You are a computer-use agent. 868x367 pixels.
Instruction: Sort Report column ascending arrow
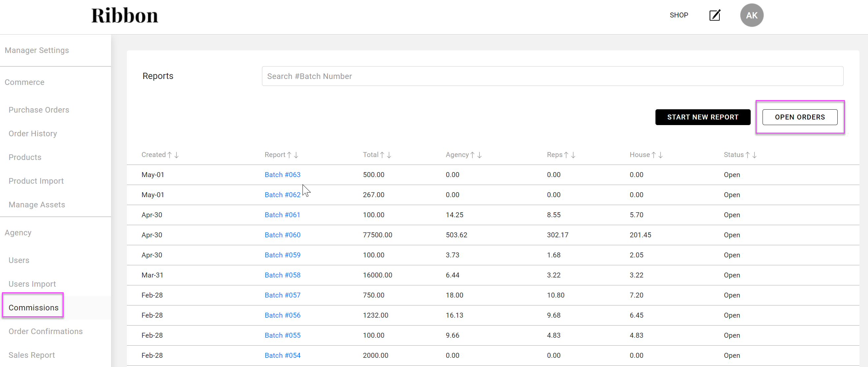point(289,155)
